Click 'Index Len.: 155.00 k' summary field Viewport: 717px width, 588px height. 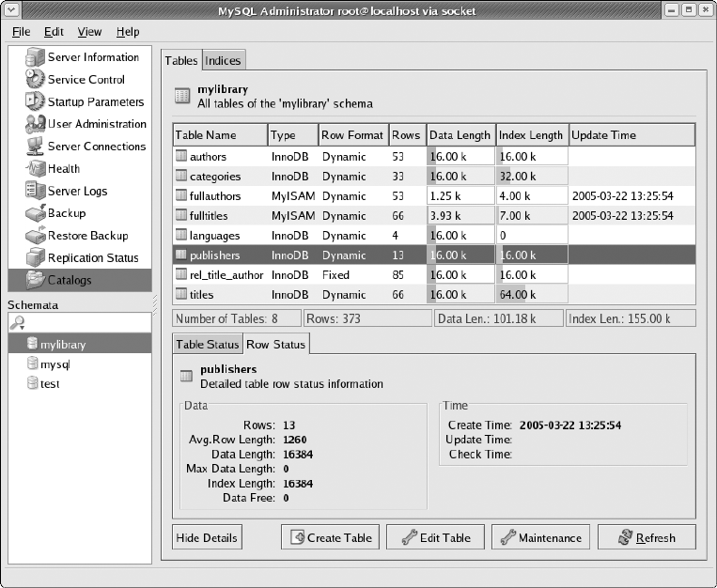[x=631, y=318]
